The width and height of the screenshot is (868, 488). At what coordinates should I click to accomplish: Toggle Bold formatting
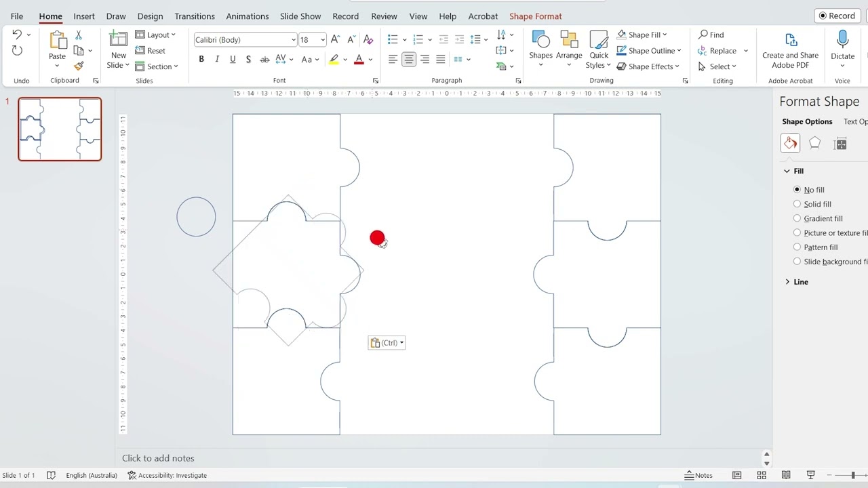(201, 59)
